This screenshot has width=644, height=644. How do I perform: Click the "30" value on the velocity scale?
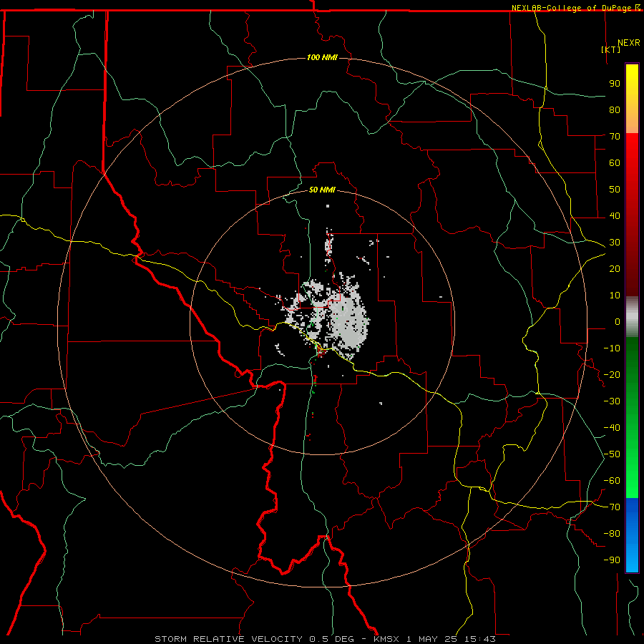pos(615,243)
